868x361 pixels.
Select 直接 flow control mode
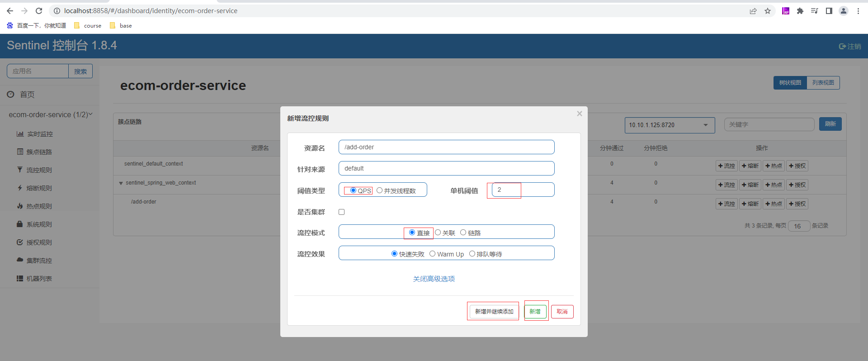tap(412, 233)
